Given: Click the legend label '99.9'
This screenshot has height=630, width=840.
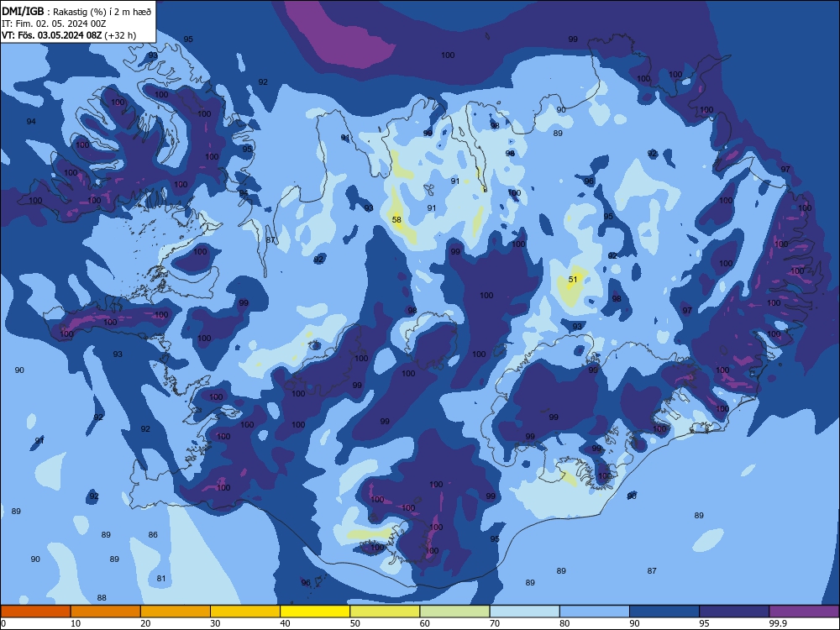Looking at the screenshot, I should click(x=778, y=623).
